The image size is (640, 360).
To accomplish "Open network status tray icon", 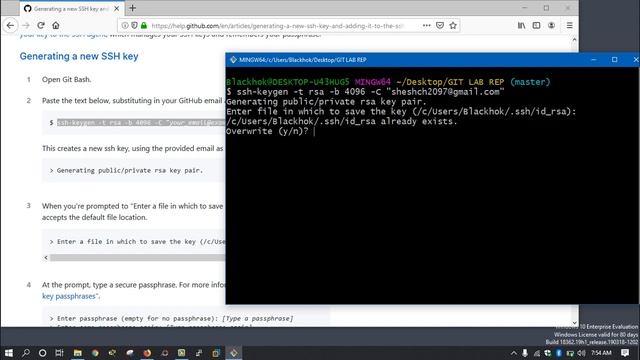I will click(536, 353).
